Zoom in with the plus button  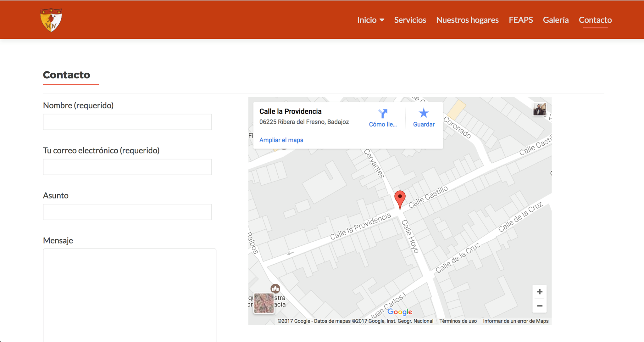pyautogui.click(x=540, y=292)
